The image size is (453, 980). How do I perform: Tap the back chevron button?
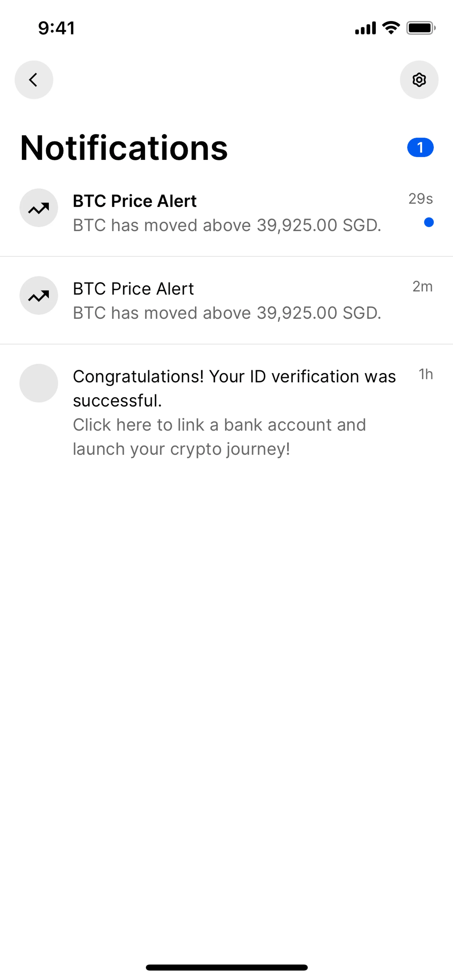[x=34, y=80]
